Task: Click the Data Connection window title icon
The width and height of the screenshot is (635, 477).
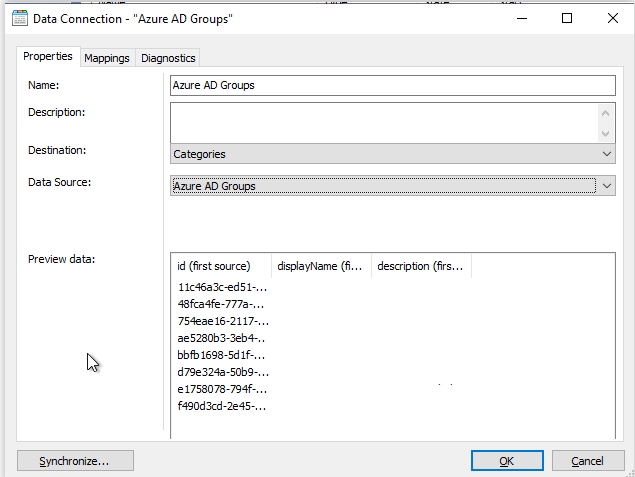Action: 19,19
